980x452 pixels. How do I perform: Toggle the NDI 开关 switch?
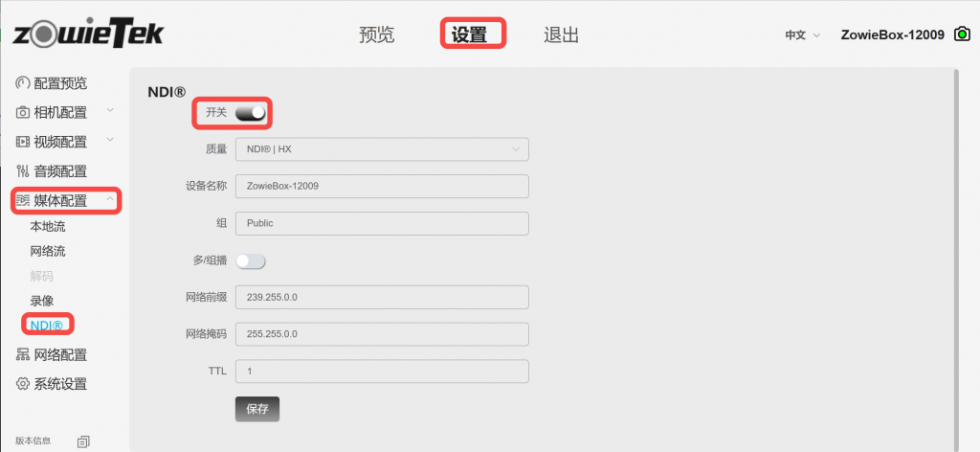pos(251,113)
